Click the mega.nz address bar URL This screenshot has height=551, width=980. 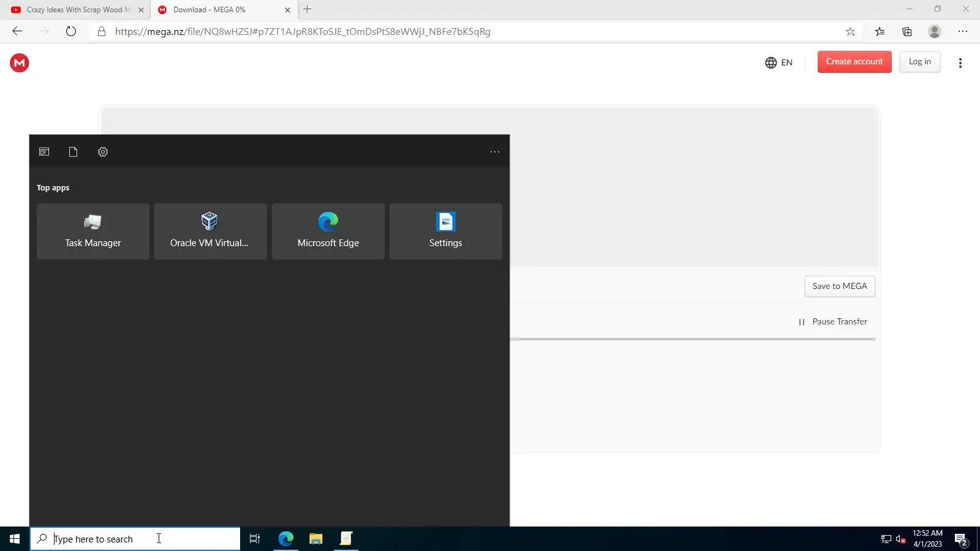(x=303, y=32)
